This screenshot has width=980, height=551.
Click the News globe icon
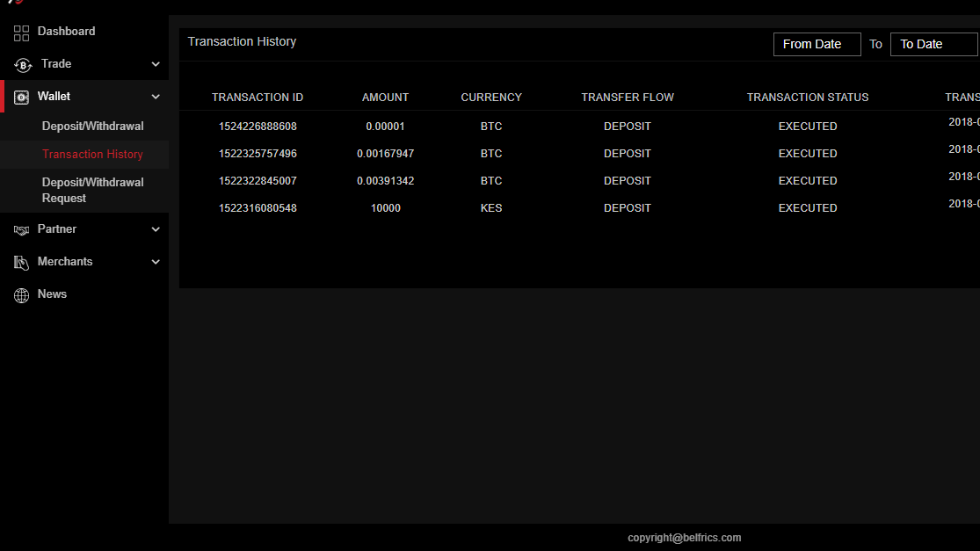pos(21,294)
